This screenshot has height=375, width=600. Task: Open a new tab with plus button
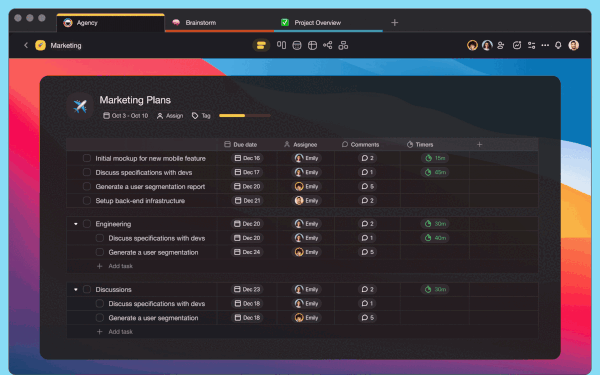coord(395,23)
